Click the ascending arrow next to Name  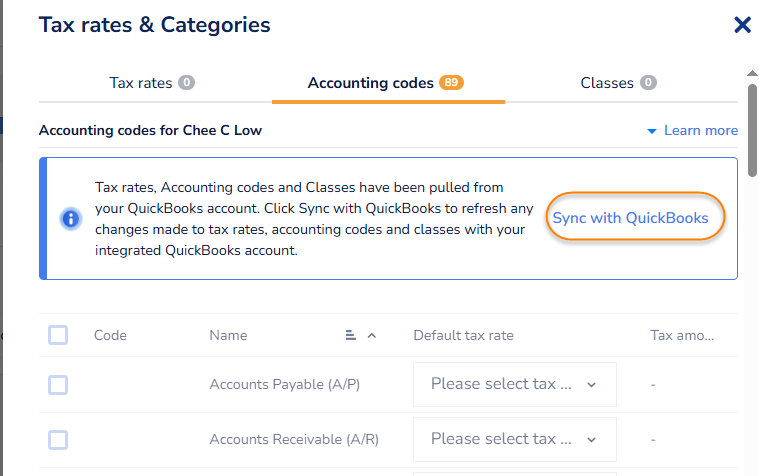(x=372, y=336)
